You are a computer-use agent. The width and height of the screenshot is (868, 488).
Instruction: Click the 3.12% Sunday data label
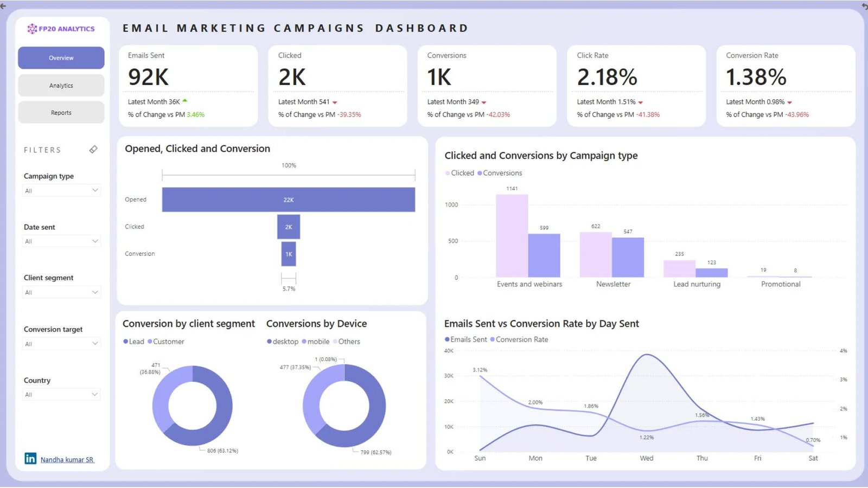pos(480,370)
